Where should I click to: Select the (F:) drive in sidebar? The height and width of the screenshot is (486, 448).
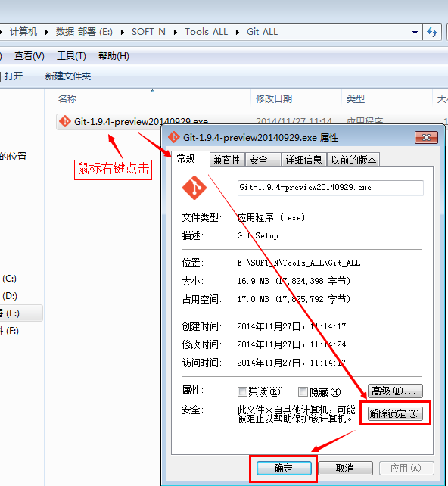[10, 331]
